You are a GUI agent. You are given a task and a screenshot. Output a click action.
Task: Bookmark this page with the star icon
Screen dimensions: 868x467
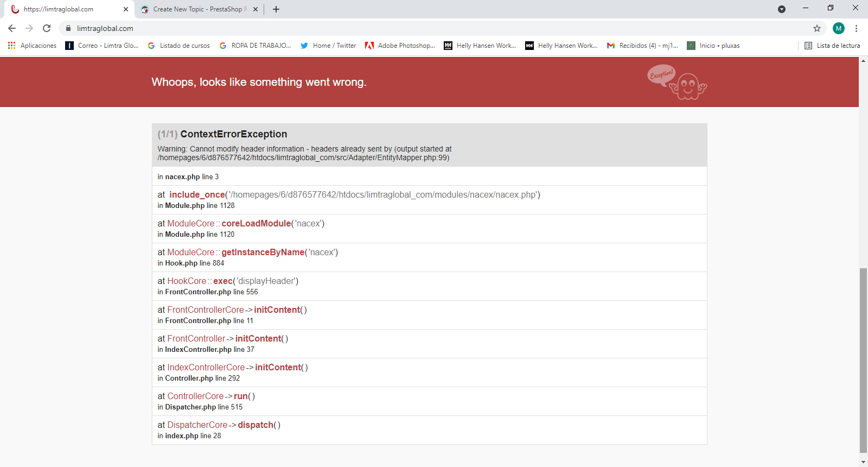817,28
